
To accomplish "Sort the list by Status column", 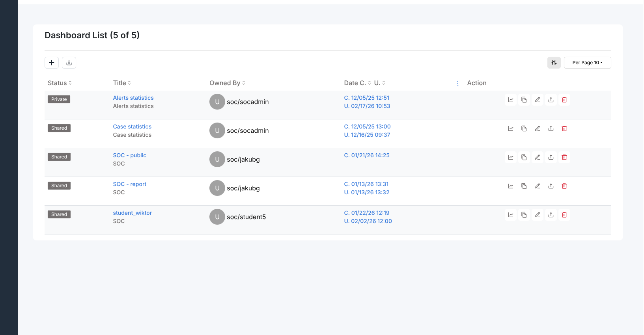I will click(x=60, y=83).
